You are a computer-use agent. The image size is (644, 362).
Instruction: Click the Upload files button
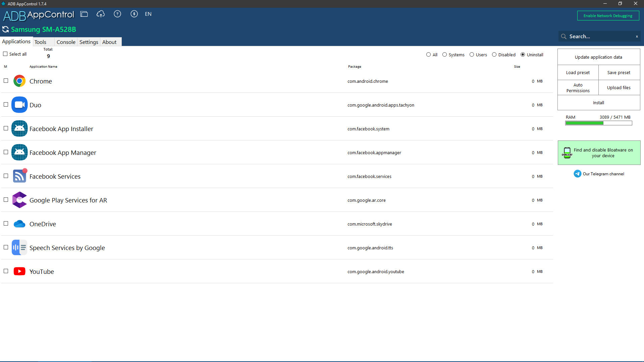[x=619, y=88]
